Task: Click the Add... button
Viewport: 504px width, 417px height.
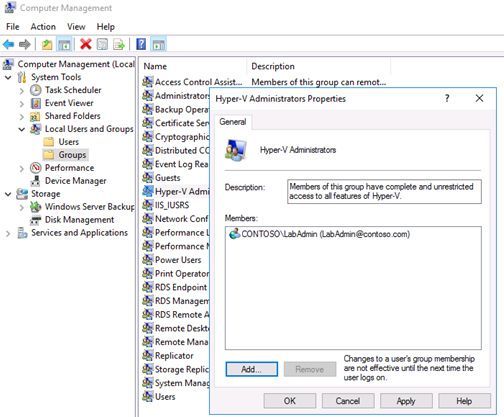Action: point(252,369)
